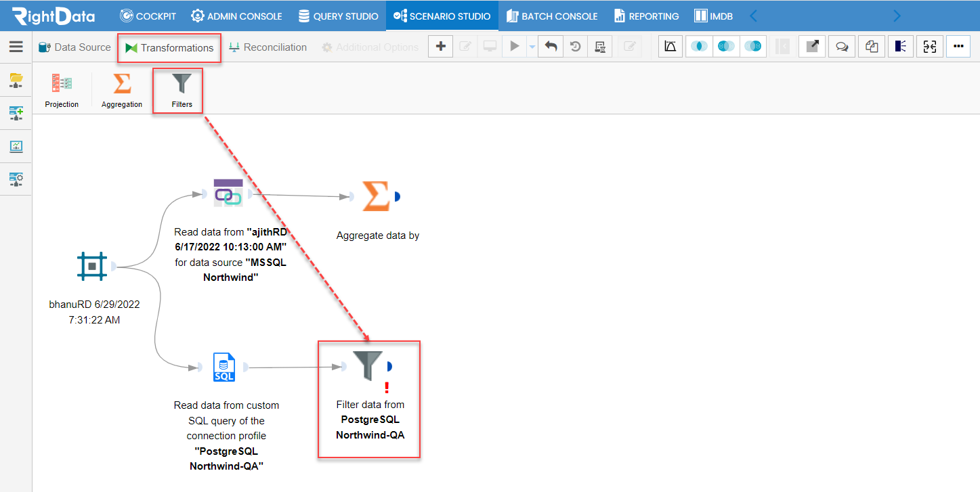Click the collapse/merge arrows toolbar icon
This screenshot has height=492, width=980.
tap(930, 47)
